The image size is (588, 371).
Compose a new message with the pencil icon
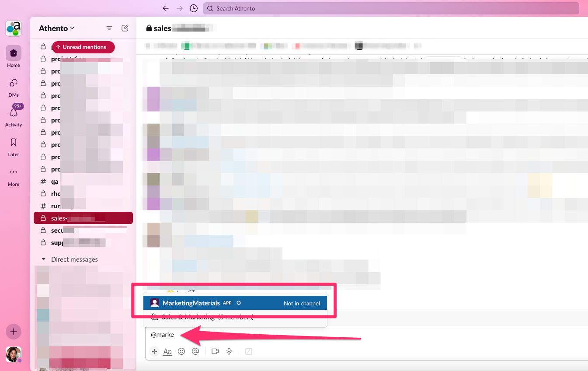point(125,28)
